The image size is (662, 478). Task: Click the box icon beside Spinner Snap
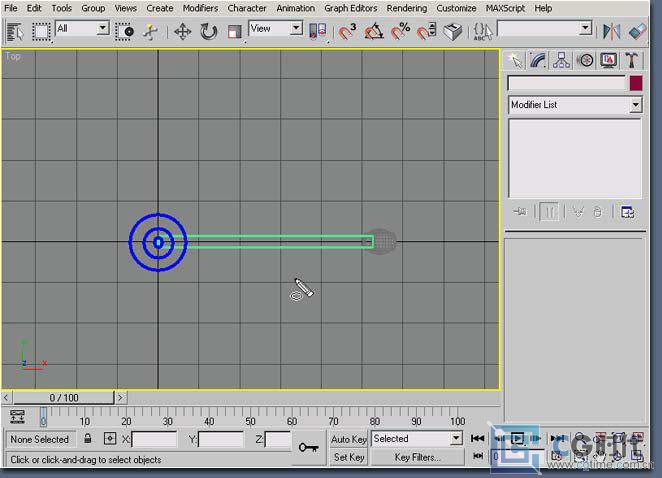pos(453,32)
